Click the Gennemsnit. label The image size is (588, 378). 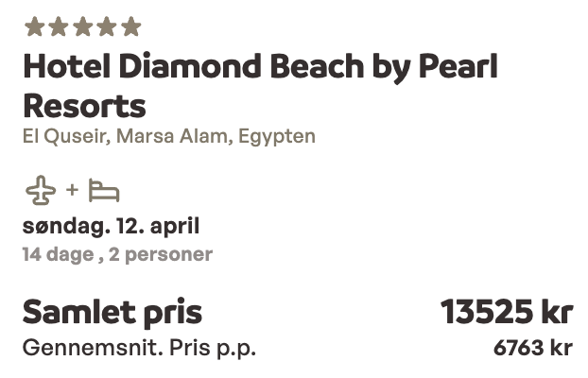click(92, 348)
